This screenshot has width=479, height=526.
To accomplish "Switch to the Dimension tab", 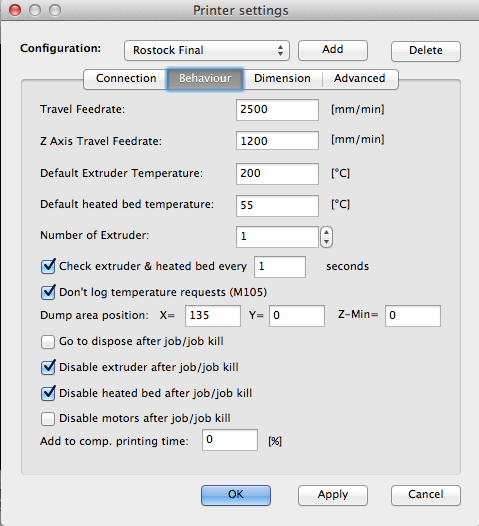I will coord(282,78).
